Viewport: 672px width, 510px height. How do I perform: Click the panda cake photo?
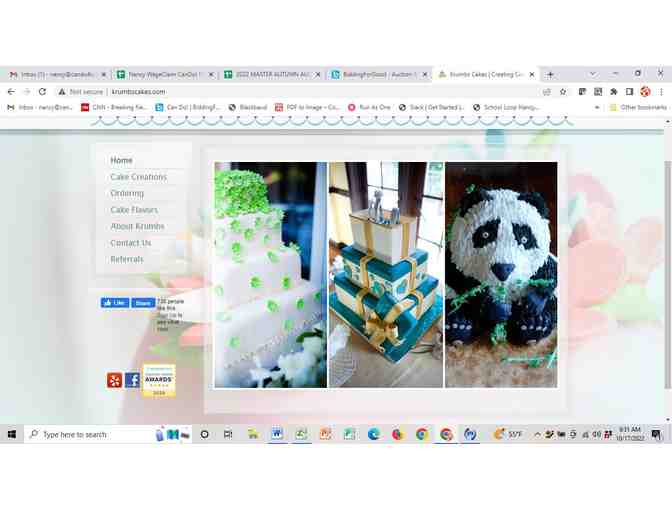[501, 275]
